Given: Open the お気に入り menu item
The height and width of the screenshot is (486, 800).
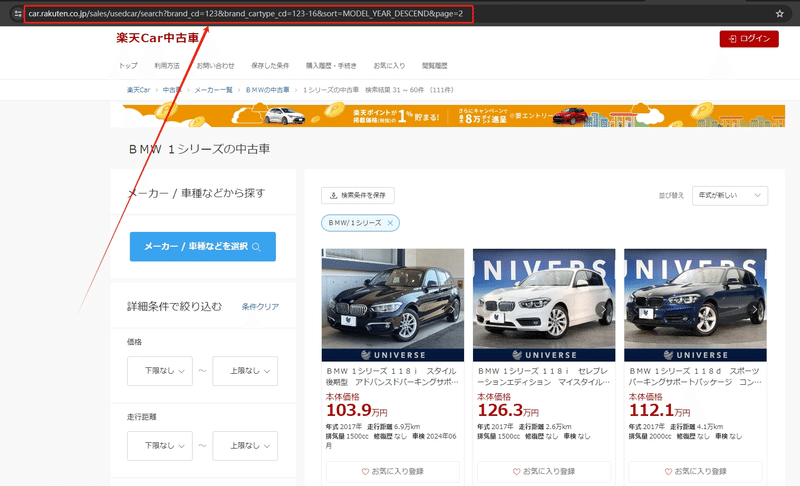Looking at the screenshot, I should 389,66.
